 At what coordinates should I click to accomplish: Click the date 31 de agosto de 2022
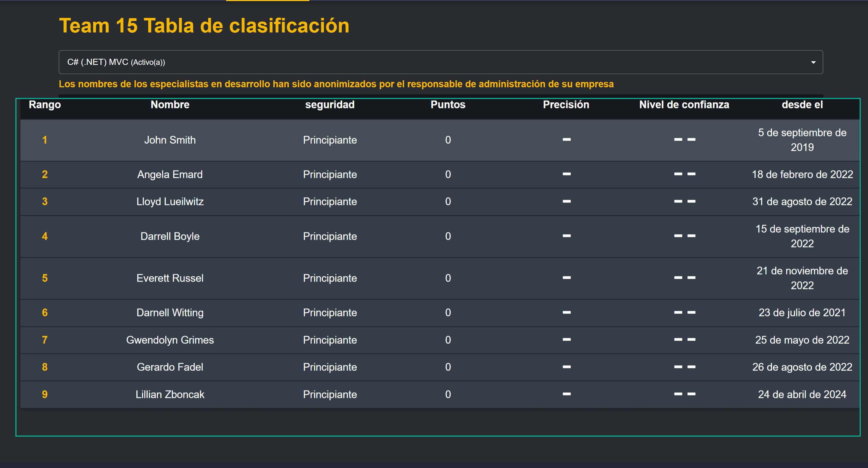(802, 202)
